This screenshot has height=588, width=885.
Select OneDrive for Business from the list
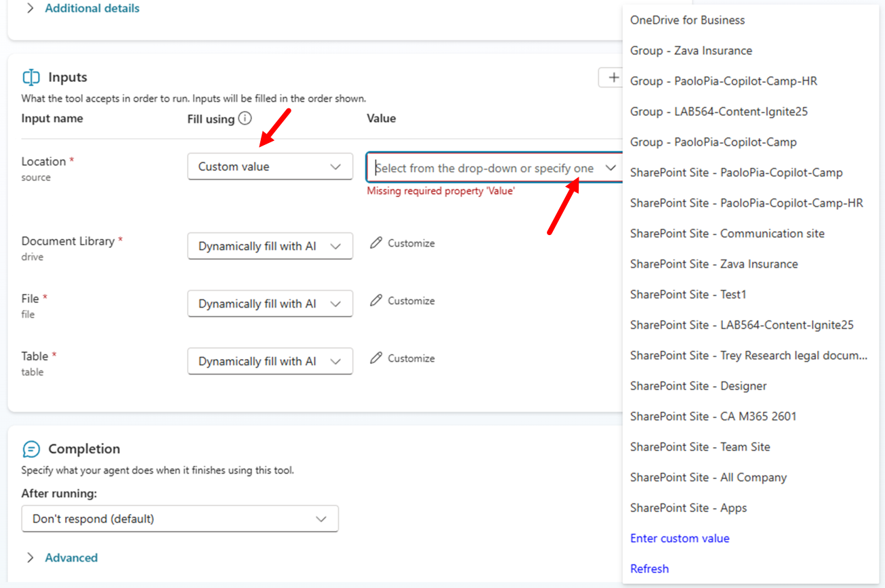pyautogui.click(x=687, y=20)
